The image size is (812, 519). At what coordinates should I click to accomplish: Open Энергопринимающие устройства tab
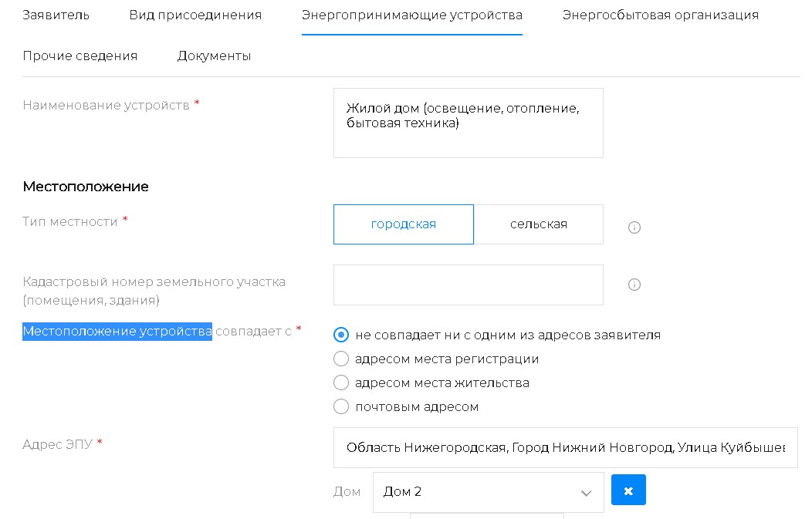pyautogui.click(x=411, y=15)
